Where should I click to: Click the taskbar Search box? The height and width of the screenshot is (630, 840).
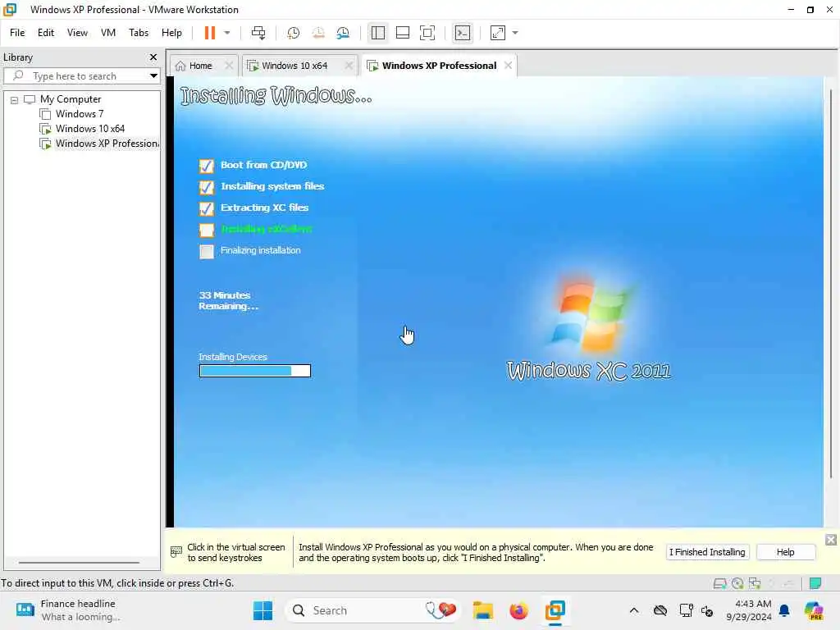tap(372, 610)
